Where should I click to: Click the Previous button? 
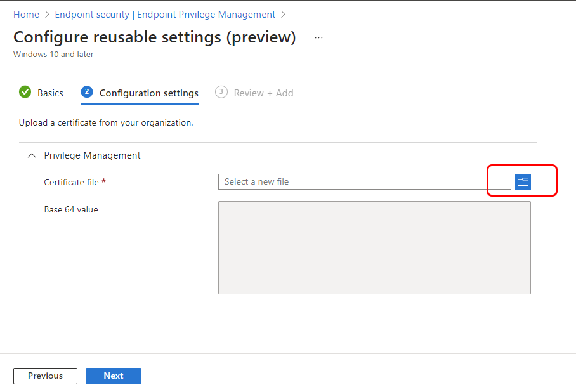45,376
